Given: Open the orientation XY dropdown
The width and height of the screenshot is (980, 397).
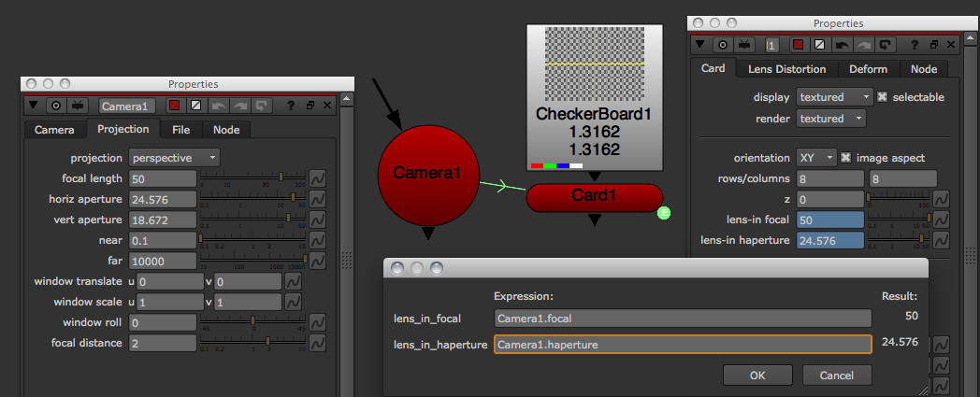Looking at the screenshot, I should click(x=816, y=157).
